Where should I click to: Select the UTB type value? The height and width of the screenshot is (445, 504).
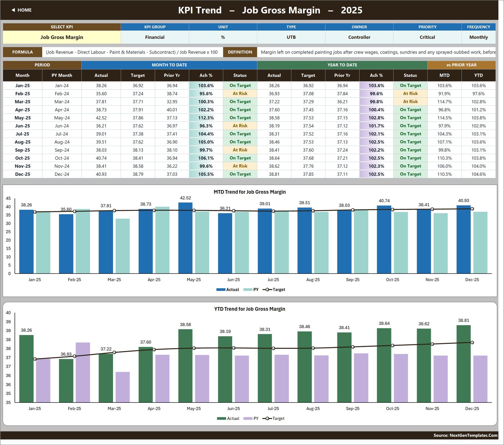[291, 37]
